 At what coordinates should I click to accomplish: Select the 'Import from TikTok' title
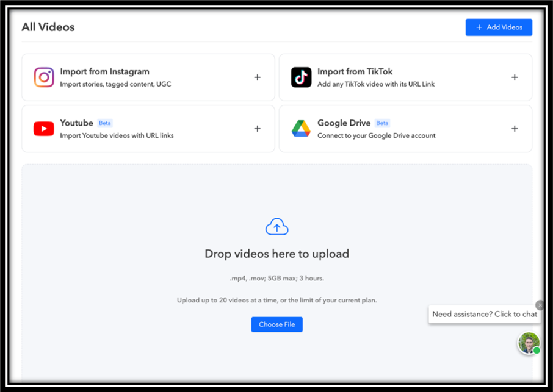[355, 71]
